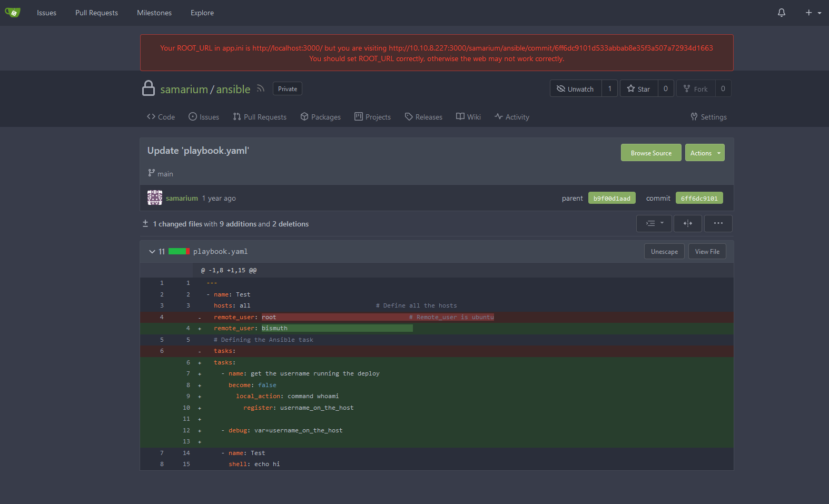The width and height of the screenshot is (829, 504).
Task: Open Milestones in top navigation
Action: pyautogui.click(x=154, y=13)
